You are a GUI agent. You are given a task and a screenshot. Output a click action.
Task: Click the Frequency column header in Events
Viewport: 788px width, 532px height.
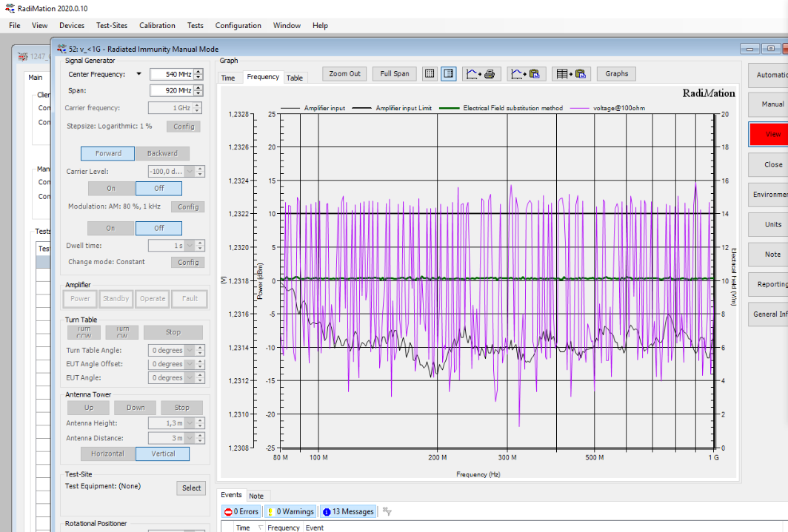coord(284,528)
